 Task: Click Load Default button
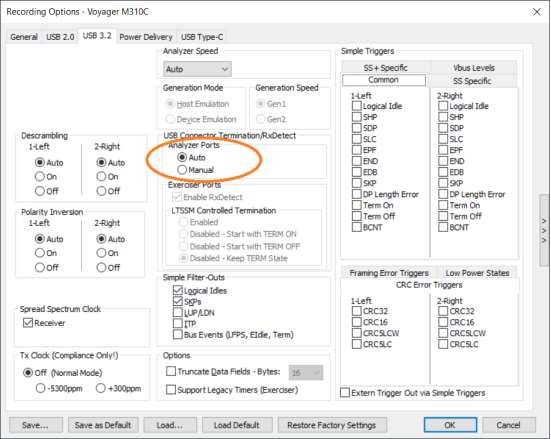[237, 425]
